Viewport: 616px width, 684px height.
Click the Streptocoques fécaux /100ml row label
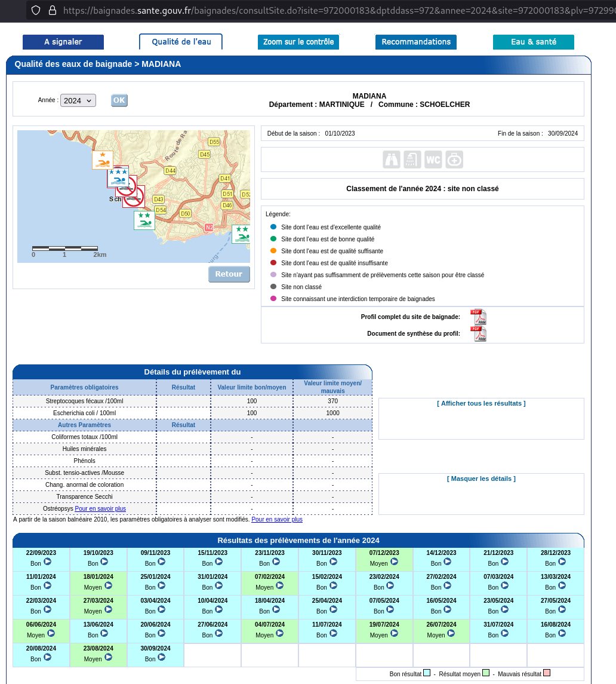click(85, 401)
